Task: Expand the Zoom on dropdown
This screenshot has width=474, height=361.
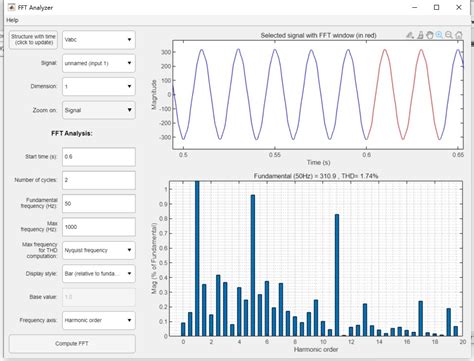Action: [99, 110]
